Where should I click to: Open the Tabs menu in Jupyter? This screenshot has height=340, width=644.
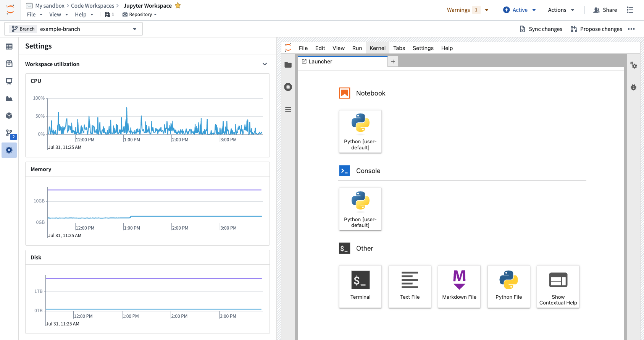coord(399,48)
